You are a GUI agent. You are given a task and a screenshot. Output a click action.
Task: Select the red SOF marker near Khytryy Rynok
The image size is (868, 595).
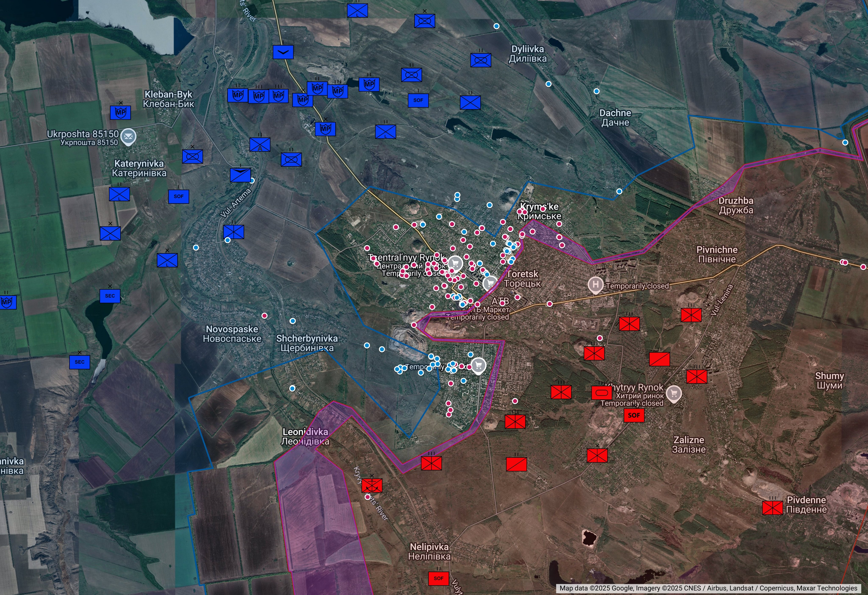point(634,415)
